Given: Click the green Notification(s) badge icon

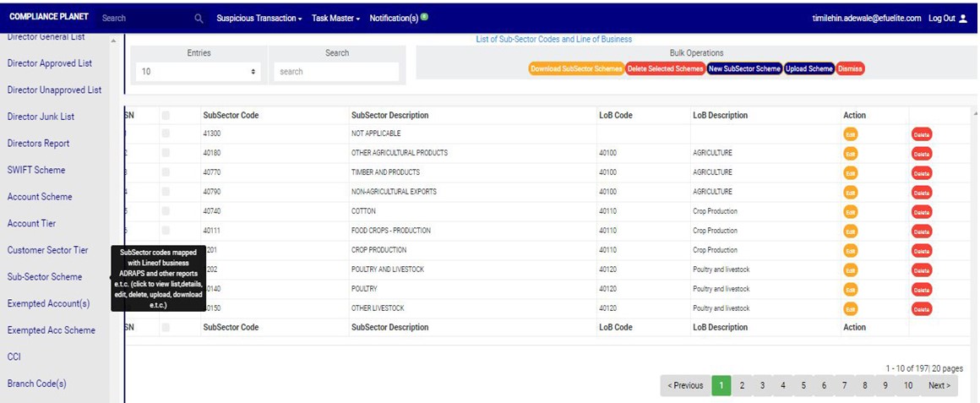Looking at the screenshot, I should [424, 17].
